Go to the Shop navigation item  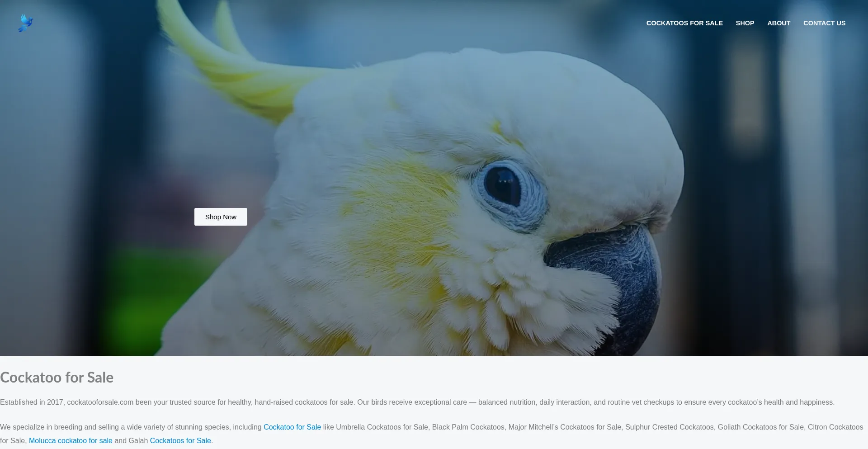pyautogui.click(x=745, y=23)
